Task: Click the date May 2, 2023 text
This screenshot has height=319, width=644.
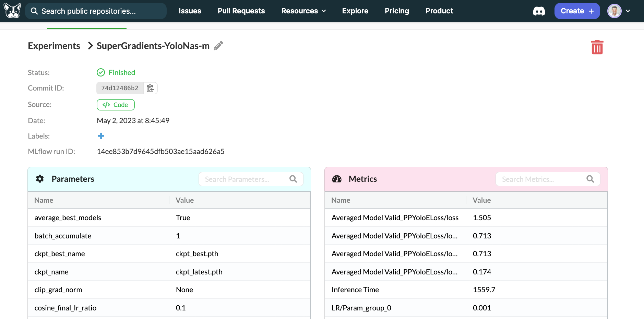Action: coord(133,120)
